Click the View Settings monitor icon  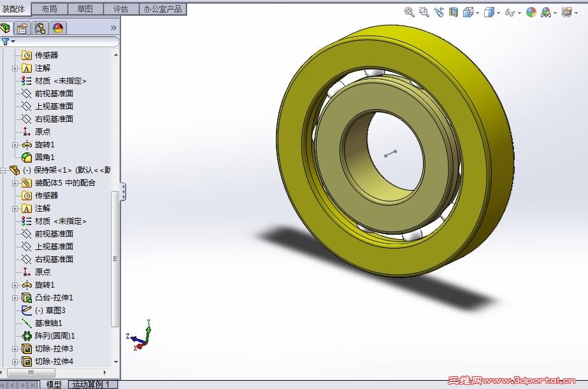coord(566,12)
